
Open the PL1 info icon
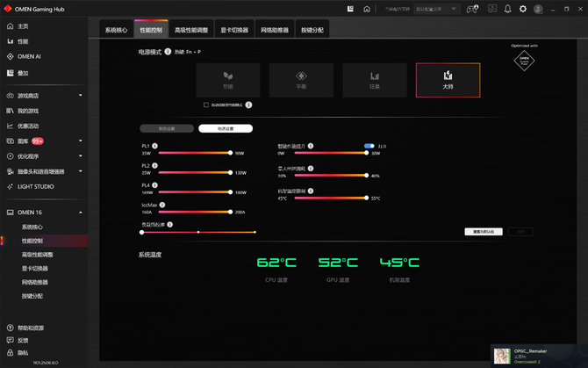pyautogui.click(x=154, y=146)
